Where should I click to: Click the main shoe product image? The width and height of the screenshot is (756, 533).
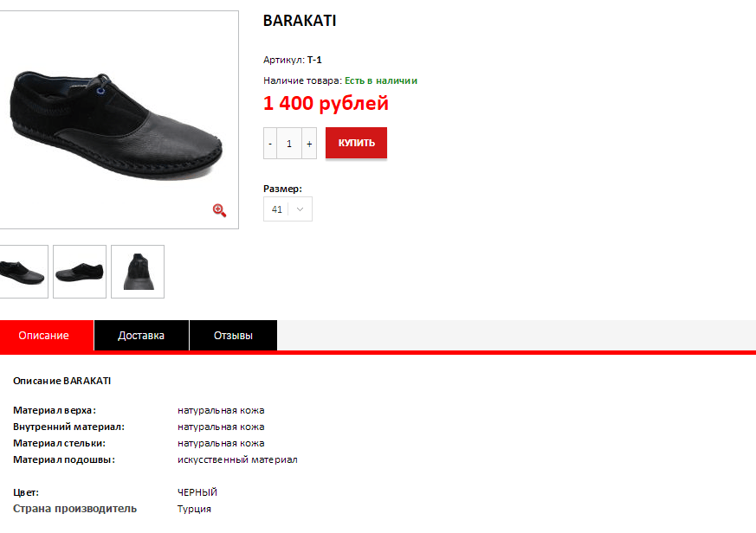(x=119, y=119)
